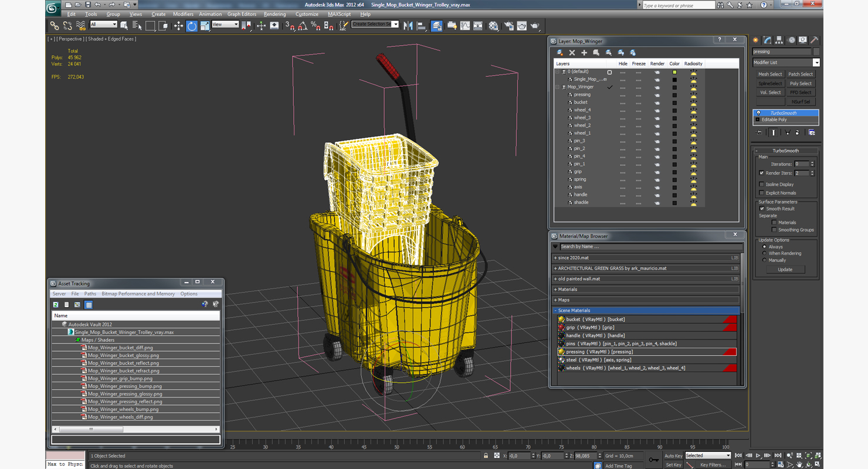Image resolution: width=868 pixels, height=469 pixels.
Task: Delete highlighted layer using X icon
Action: 572,53
